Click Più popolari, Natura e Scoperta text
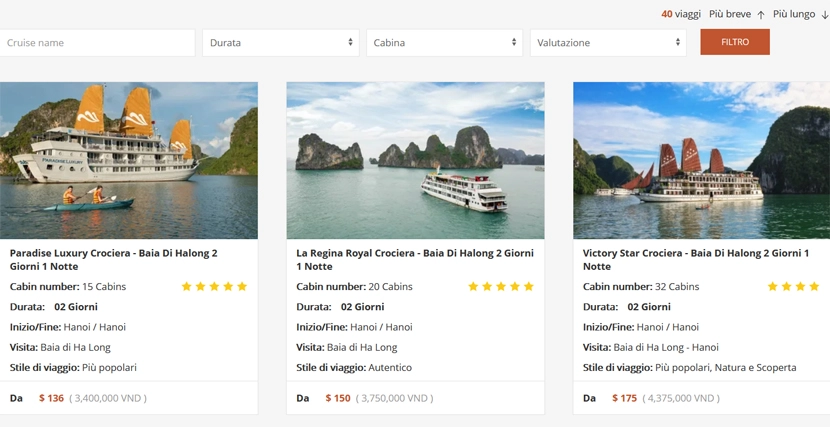Screen dimensions: 830x427 point(726,367)
